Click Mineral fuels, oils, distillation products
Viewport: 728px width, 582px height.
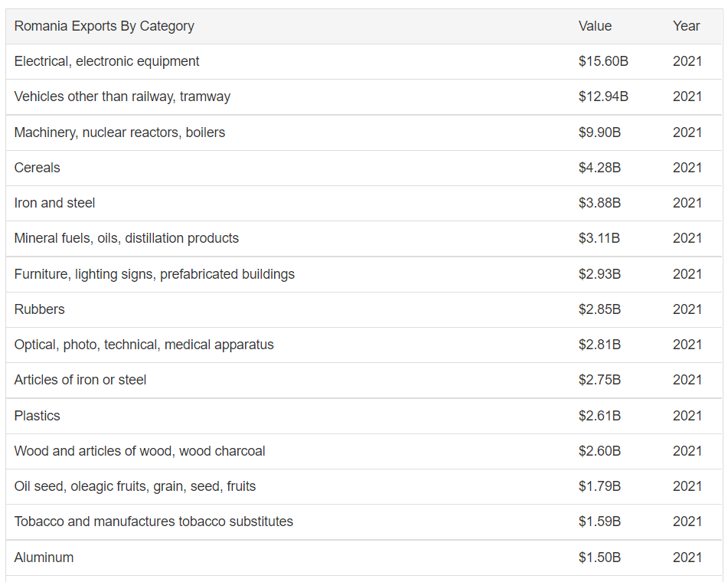(x=126, y=238)
